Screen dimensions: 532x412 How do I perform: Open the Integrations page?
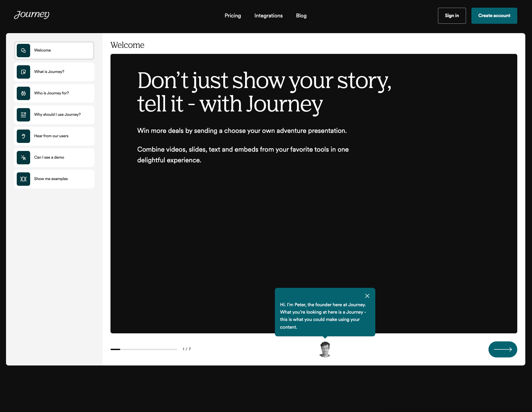(x=269, y=16)
